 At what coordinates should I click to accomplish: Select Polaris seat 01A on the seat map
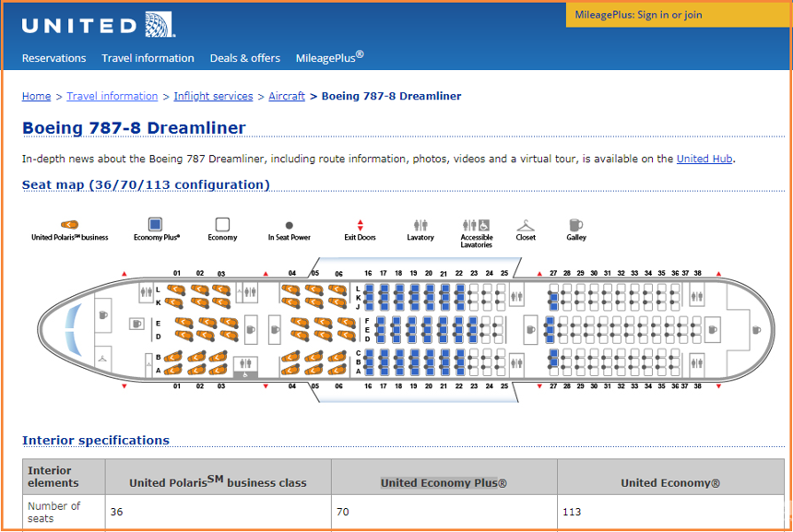click(x=173, y=370)
